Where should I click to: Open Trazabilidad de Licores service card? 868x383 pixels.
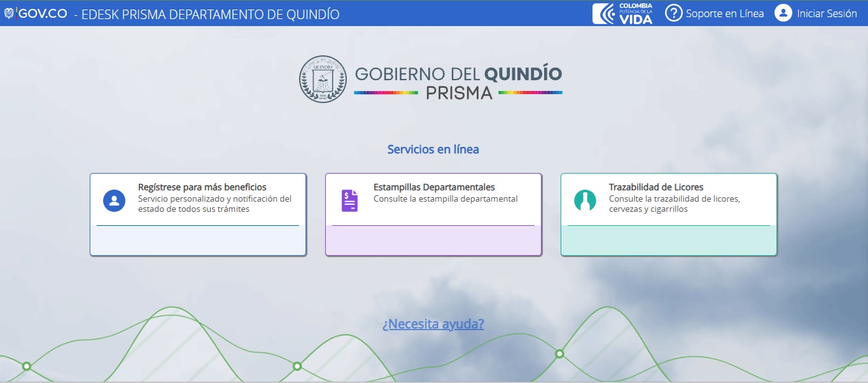pos(669,214)
